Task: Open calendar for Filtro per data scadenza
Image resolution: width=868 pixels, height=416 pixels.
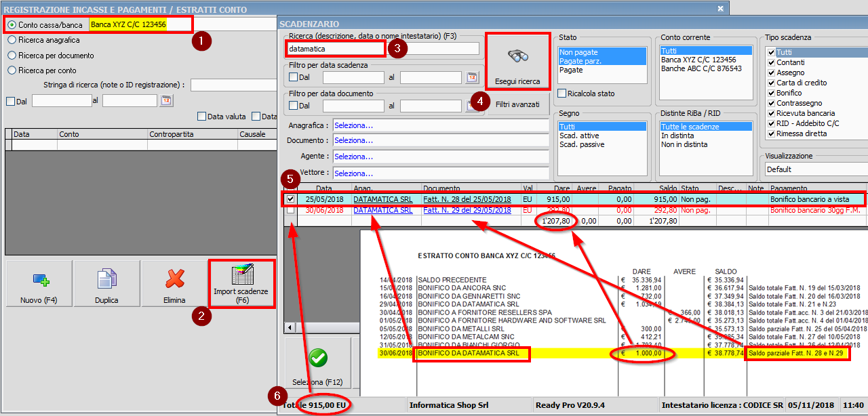Action: click(x=473, y=77)
